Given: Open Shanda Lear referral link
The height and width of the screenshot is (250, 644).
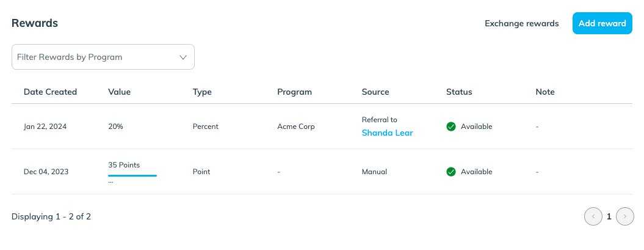Looking at the screenshot, I should coord(387,133).
